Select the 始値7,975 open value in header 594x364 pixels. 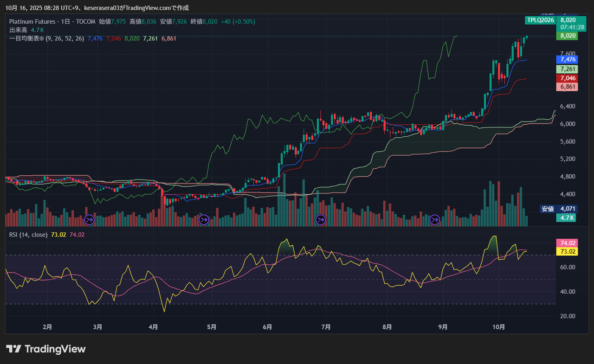coord(113,21)
